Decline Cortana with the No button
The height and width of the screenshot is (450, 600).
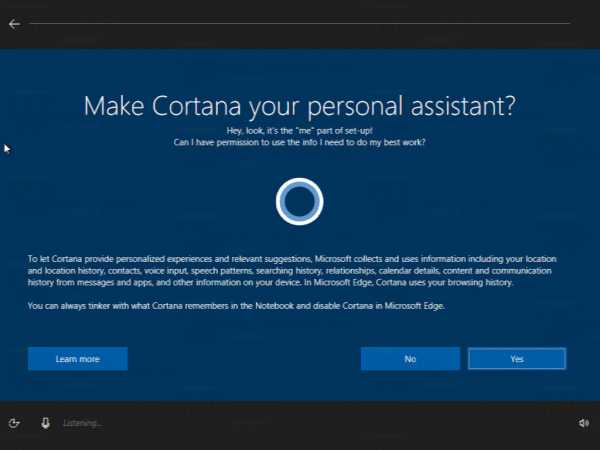[410, 358]
